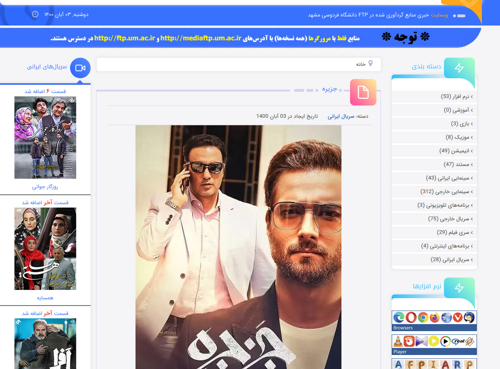Click the video camera icon for سریال‌های ایرانی
This screenshot has width=500, height=369.
click(x=80, y=68)
